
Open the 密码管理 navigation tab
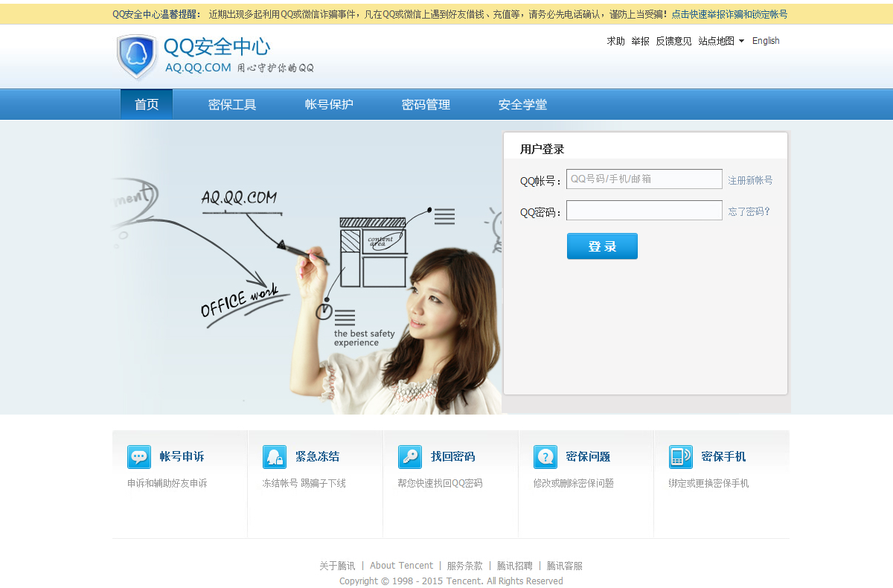pos(426,104)
